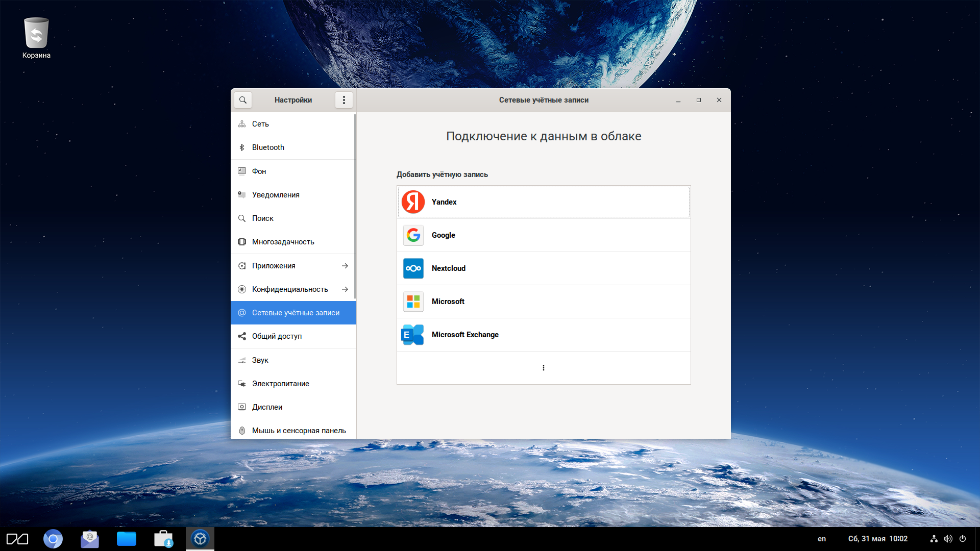Select the Дисплеи panel
The width and height of the screenshot is (980, 551).
point(267,407)
